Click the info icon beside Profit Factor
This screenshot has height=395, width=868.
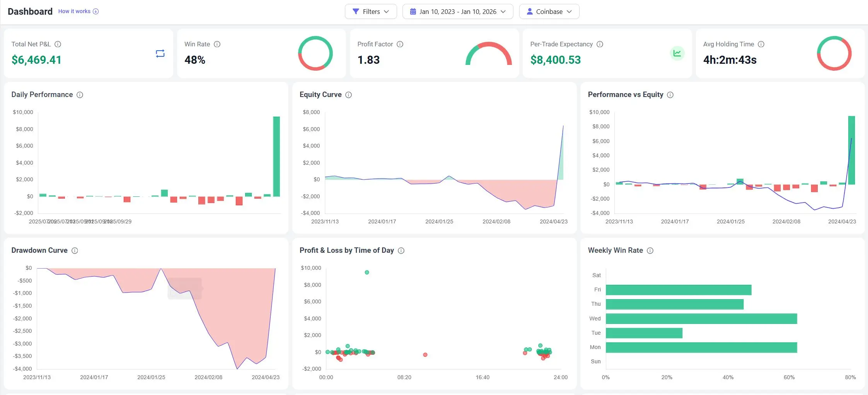[x=400, y=44]
